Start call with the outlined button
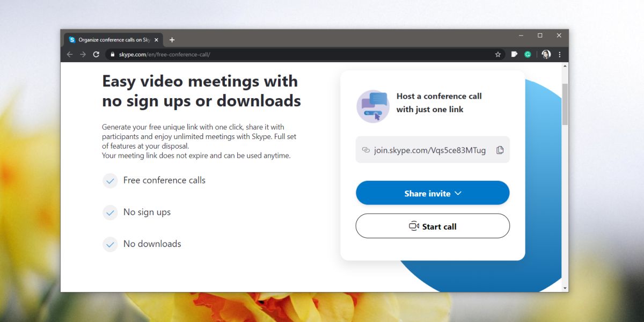The image size is (644, 322). tap(433, 226)
